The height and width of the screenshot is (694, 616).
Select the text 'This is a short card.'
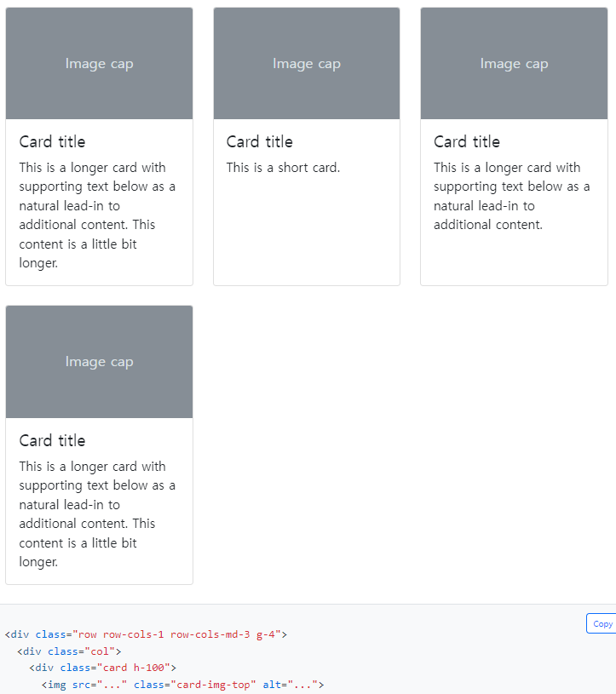coord(283,168)
